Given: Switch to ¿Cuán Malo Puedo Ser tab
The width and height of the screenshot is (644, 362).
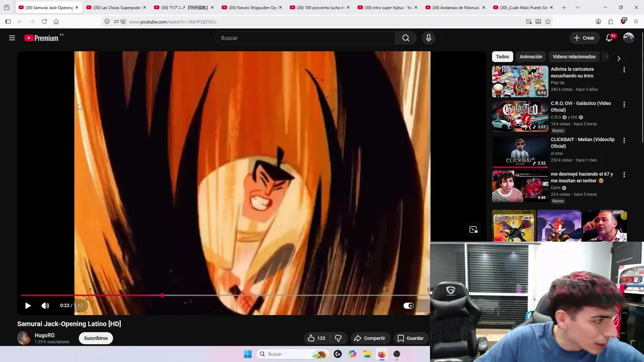Looking at the screenshot, I should pyautogui.click(x=523, y=8).
